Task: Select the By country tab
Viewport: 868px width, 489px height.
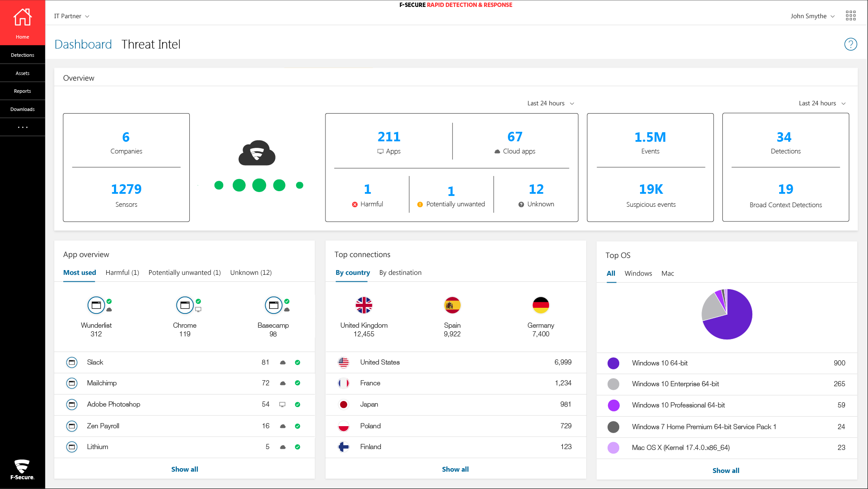Action: click(353, 273)
